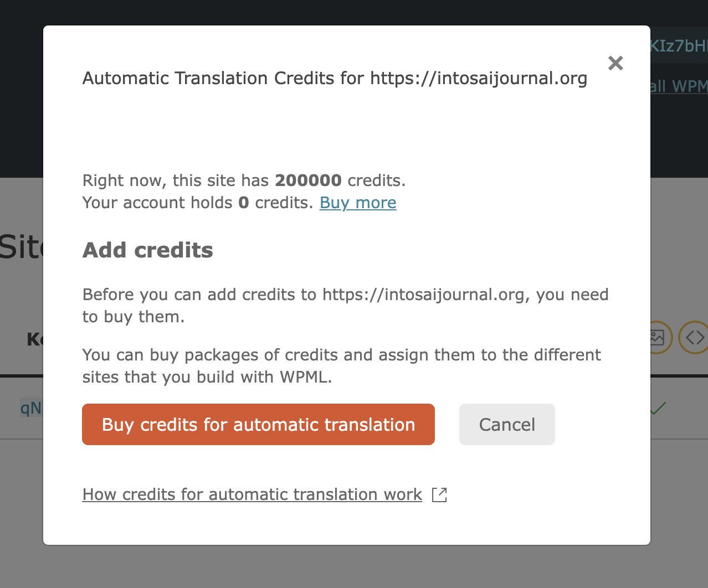Click the orange image icon behind the dialog
Viewport: 708px width, 588px height.
(x=658, y=337)
